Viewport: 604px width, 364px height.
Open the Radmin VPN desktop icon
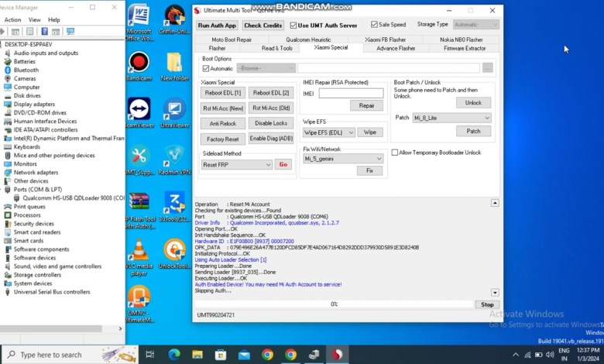[174, 158]
